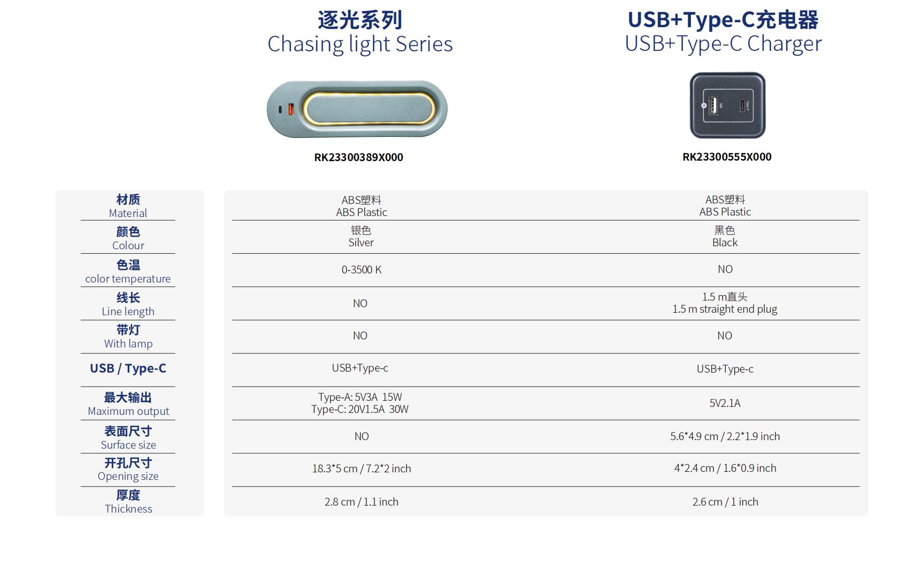Image resolution: width=924 pixels, height=570 pixels.
Task: Click the USB / Type-C row label
Action: [128, 369]
